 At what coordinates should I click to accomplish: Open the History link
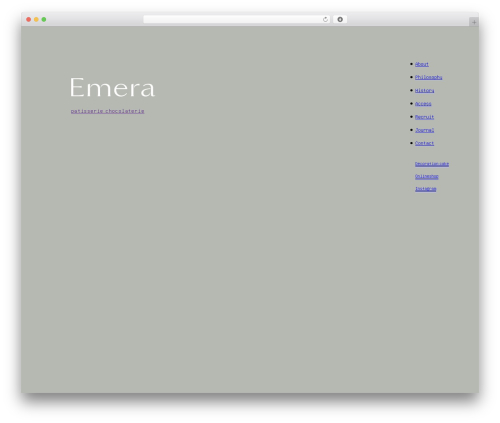[424, 90]
